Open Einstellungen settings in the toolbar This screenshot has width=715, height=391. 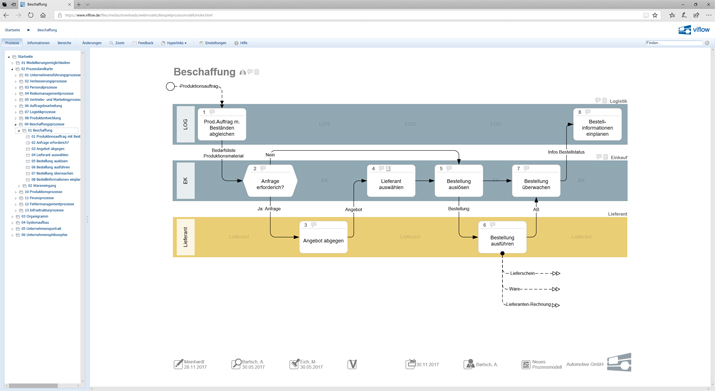tap(212, 43)
